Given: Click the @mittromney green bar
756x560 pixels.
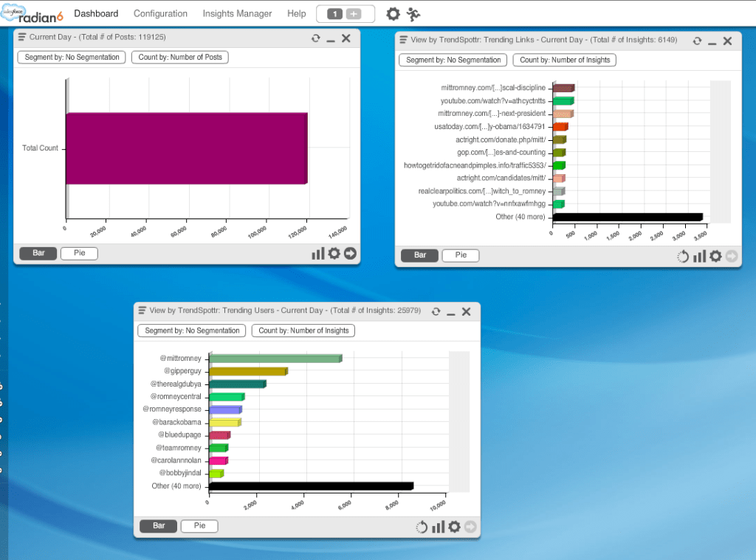Looking at the screenshot, I should tap(276, 359).
